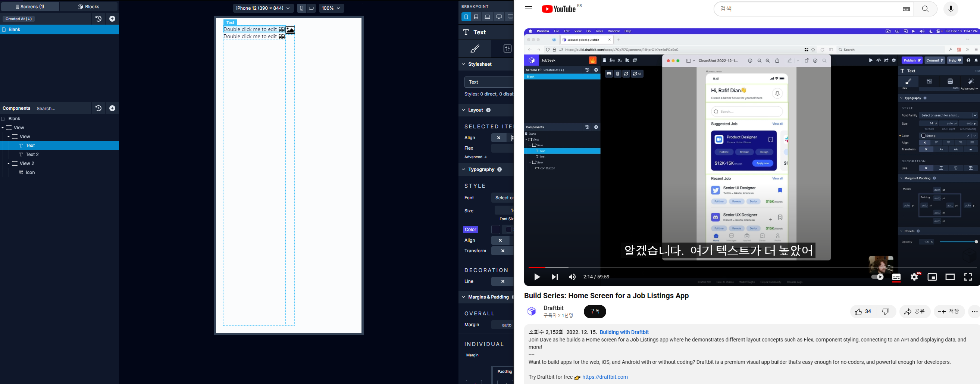
Task: Open Building with Draftbit link
Action: [624, 332]
